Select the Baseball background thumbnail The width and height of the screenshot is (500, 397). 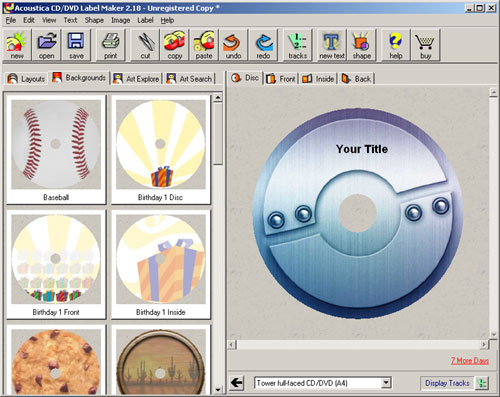coord(56,149)
